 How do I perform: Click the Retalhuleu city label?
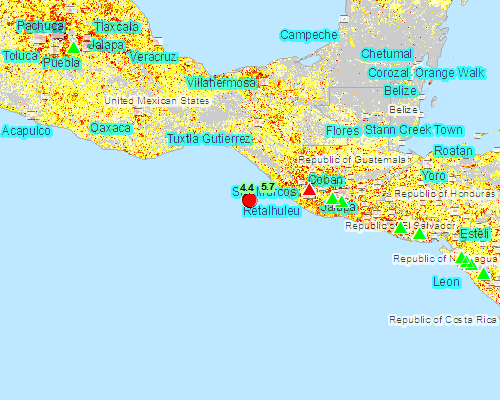[272, 211]
